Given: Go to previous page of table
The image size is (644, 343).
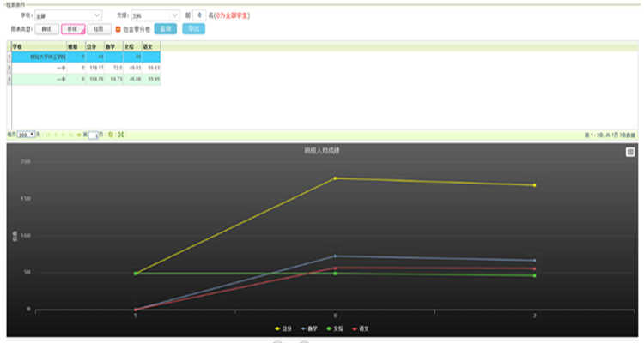Looking at the screenshot, I should 54,135.
